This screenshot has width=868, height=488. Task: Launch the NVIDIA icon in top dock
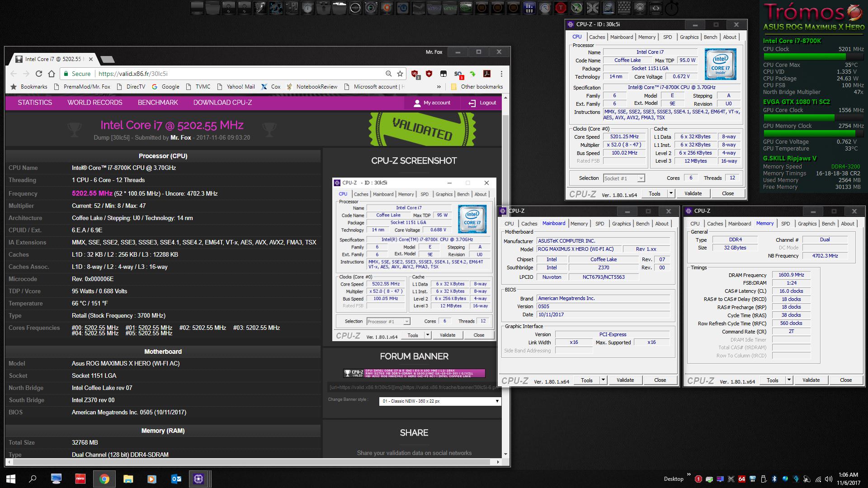(466, 8)
